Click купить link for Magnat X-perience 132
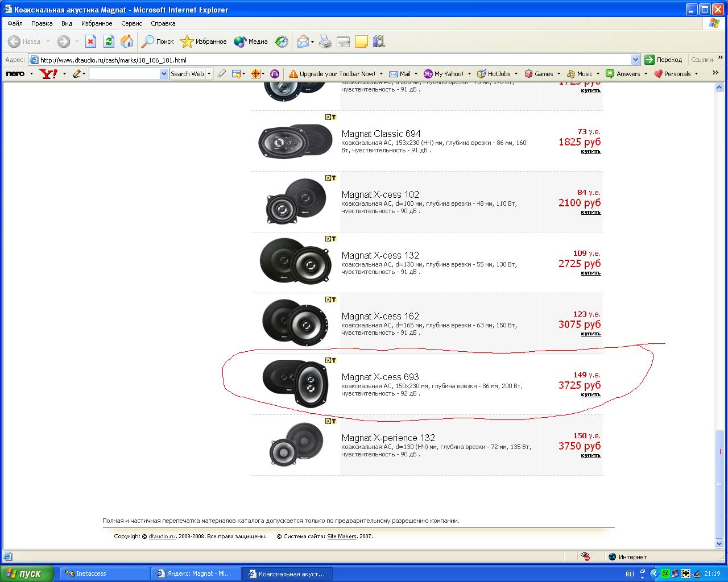 click(x=590, y=455)
